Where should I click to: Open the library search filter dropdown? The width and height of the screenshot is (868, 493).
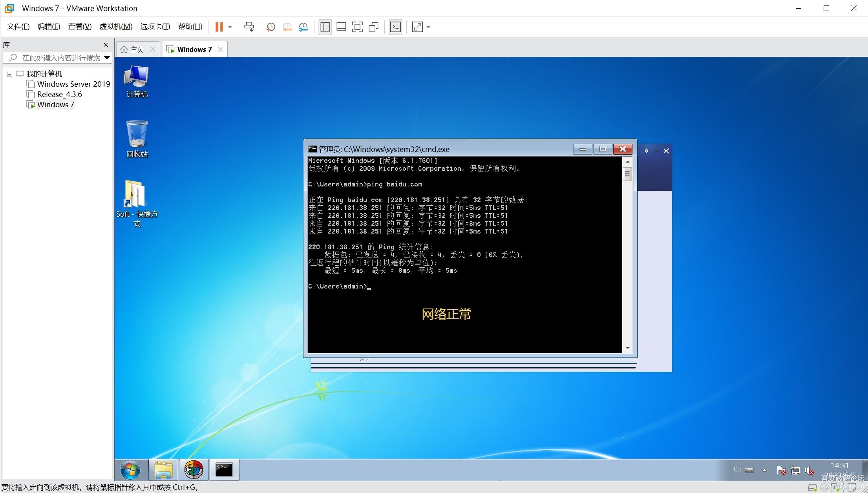(107, 58)
